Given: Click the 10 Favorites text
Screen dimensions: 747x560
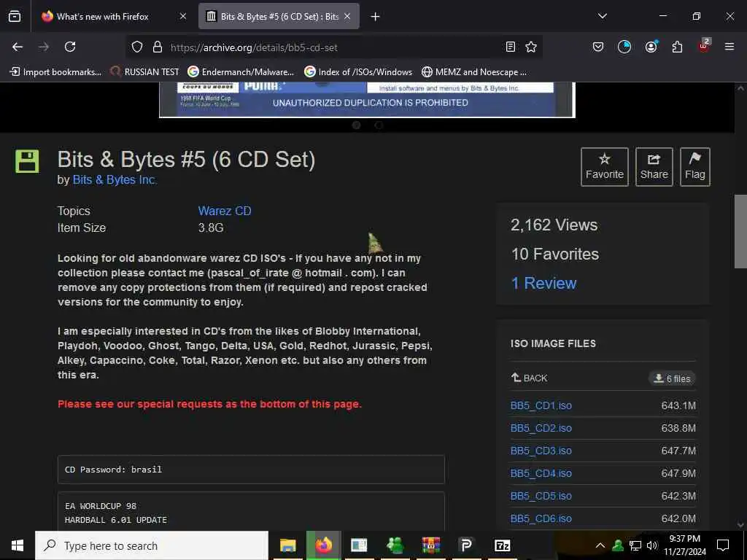Looking at the screenshot, I should (x=555, y=254).
